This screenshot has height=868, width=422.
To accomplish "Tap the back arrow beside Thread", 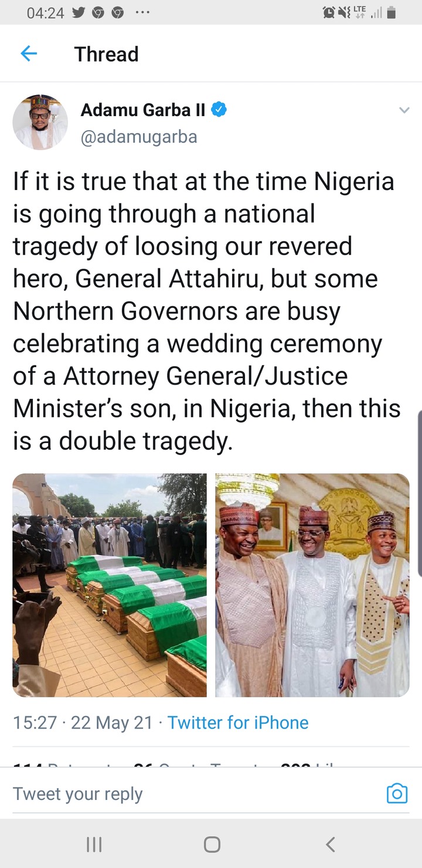I will 29,54.
